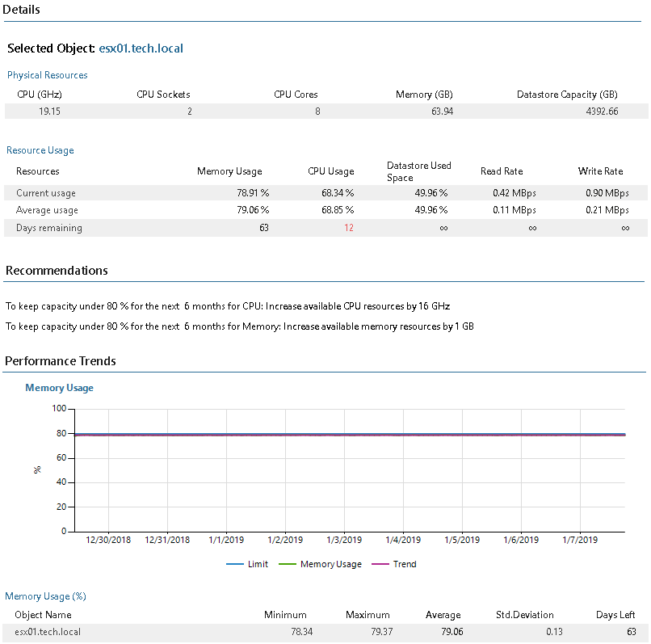Click the CPU increase recommendation text
651x644 pixels.
pos(228,306)
